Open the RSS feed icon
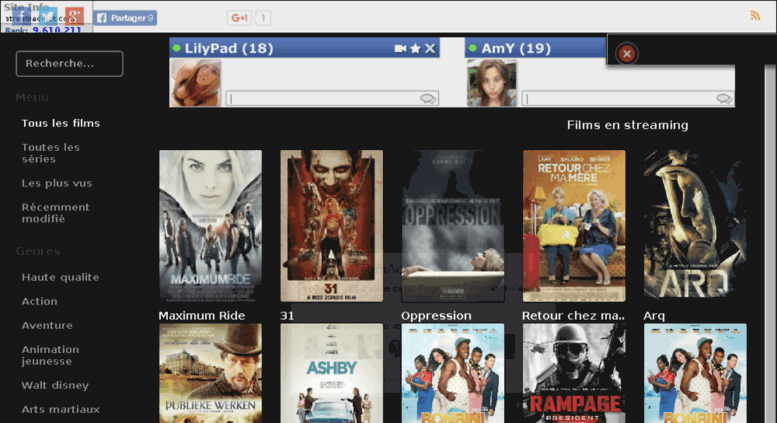Viewport: 777px width, 423px height. (755, 15)
